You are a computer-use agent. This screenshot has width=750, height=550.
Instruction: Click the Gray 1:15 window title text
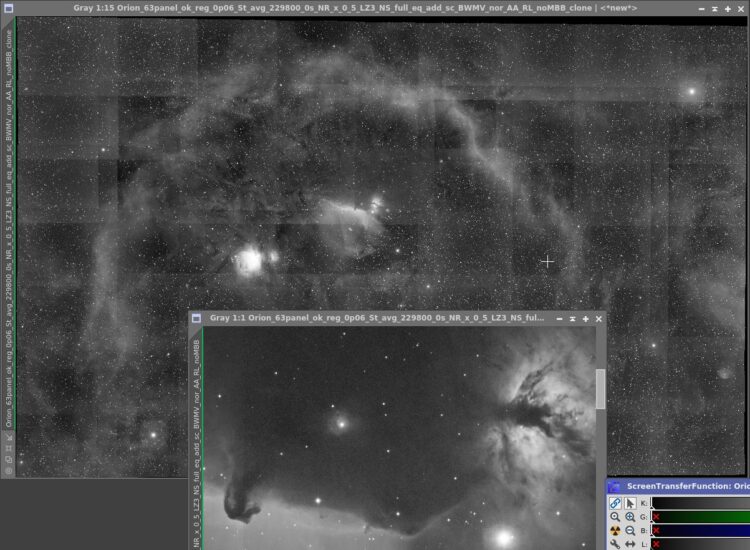(355, 8)
